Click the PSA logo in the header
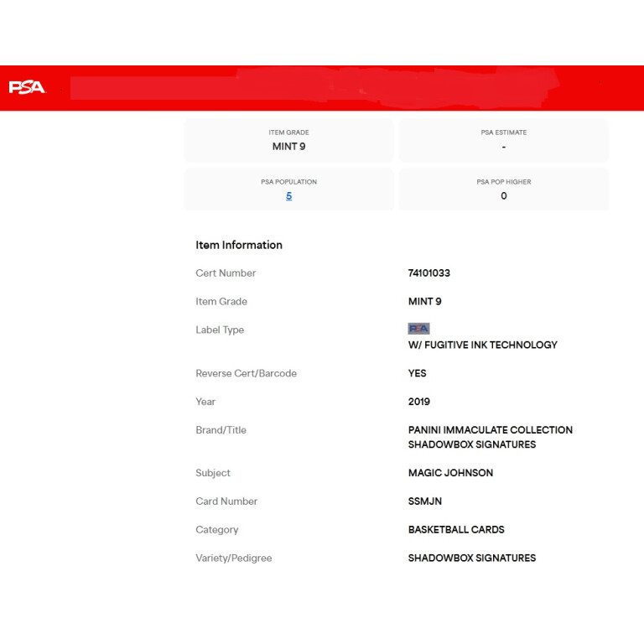Screen dimensions: 644x644 pos(27,87)
